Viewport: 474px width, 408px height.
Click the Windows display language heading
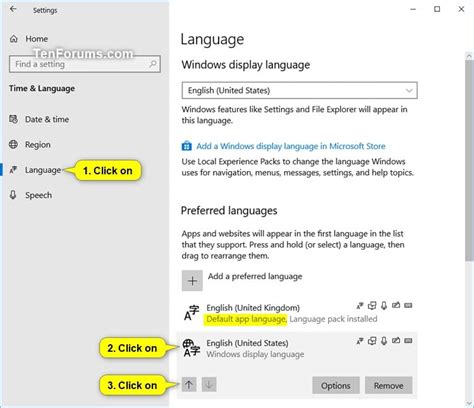pyautogui.click(x=246, y=65)
